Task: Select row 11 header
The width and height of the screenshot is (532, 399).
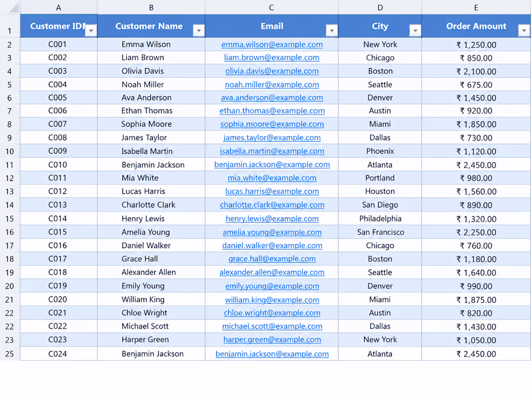Action: [10, 165]
